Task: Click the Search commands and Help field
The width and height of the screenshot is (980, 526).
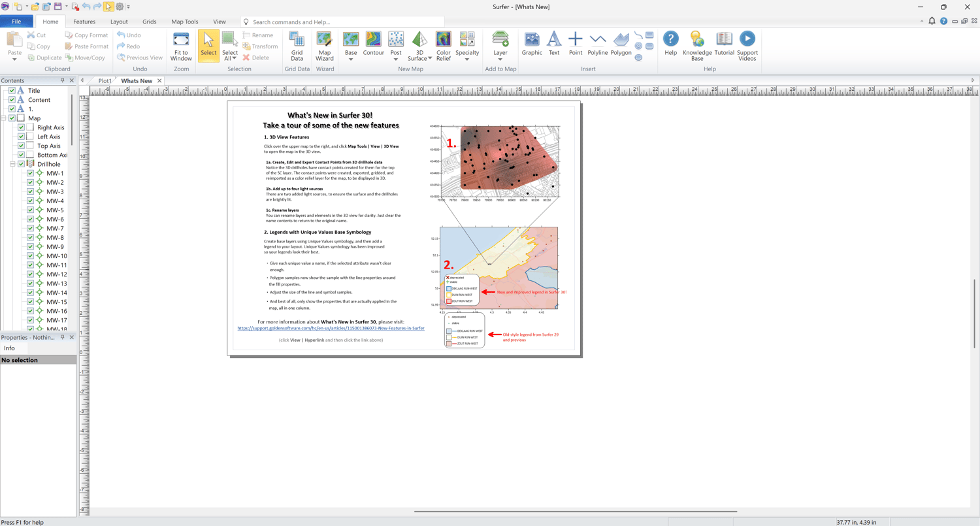Action: tap(343, 22)
